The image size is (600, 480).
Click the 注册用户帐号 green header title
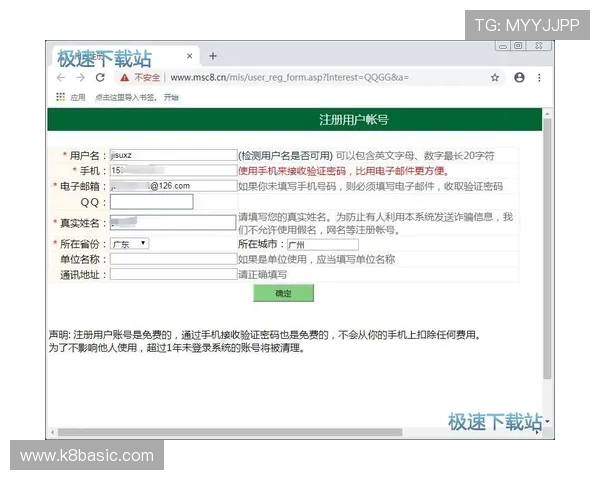[354, 120]
